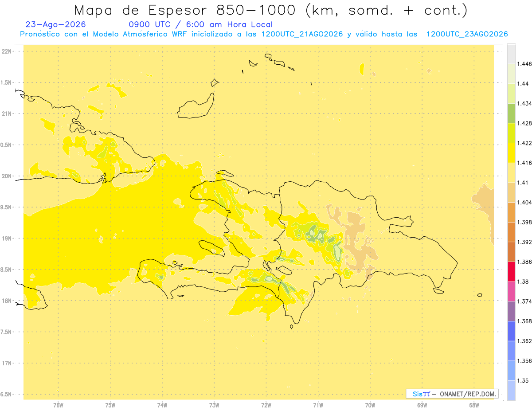
Task: Click the '69W' longitude axis label
Action: [422, 405]
